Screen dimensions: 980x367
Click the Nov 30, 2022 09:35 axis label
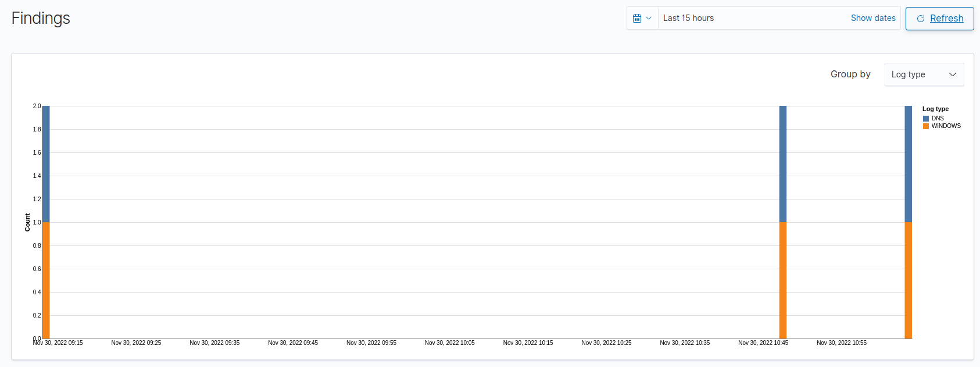[x=214, y=343]
